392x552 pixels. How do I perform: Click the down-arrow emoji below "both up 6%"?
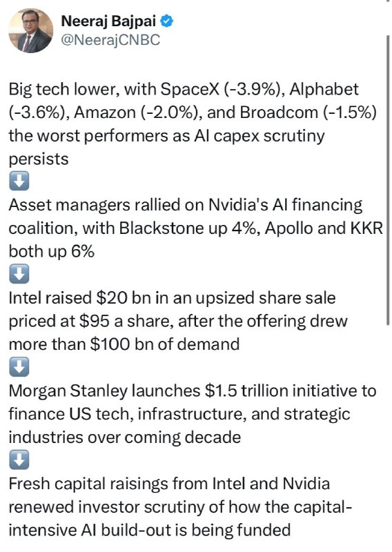click(19, 274)
